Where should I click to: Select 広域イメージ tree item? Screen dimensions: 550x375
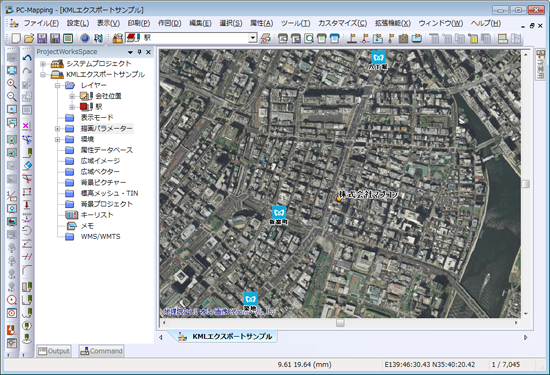[100, 161]
